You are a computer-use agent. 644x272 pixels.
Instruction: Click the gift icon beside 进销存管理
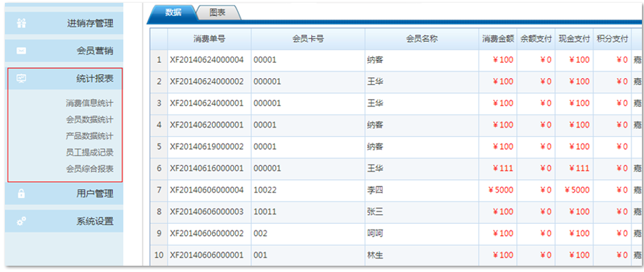[22, 24]
